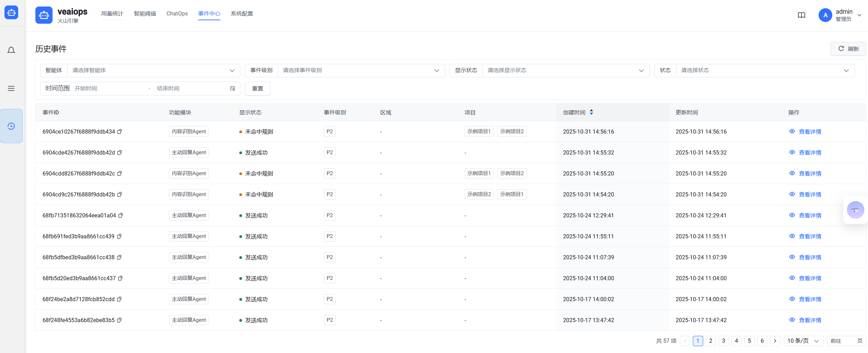Open the 10 条/页 page size dropdown
This screenshot has width=868, height=353.
coord(803,341)
